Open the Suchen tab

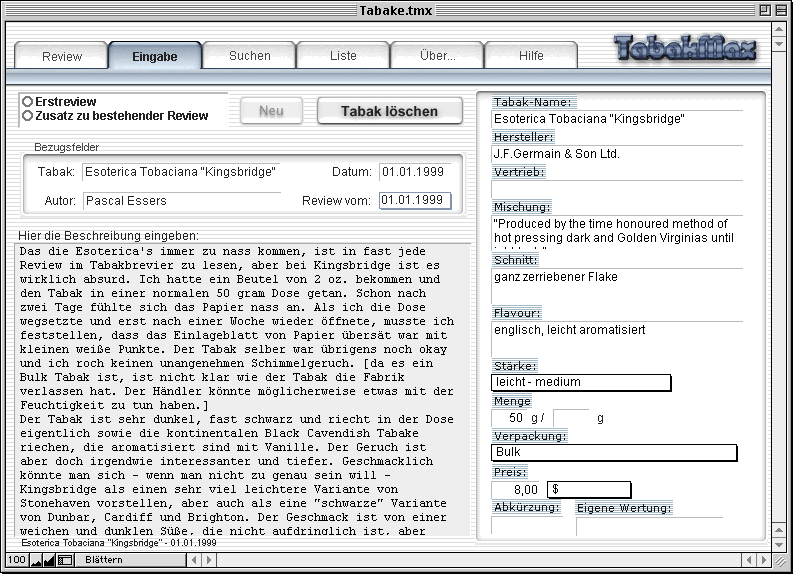(x=249, y=56)
